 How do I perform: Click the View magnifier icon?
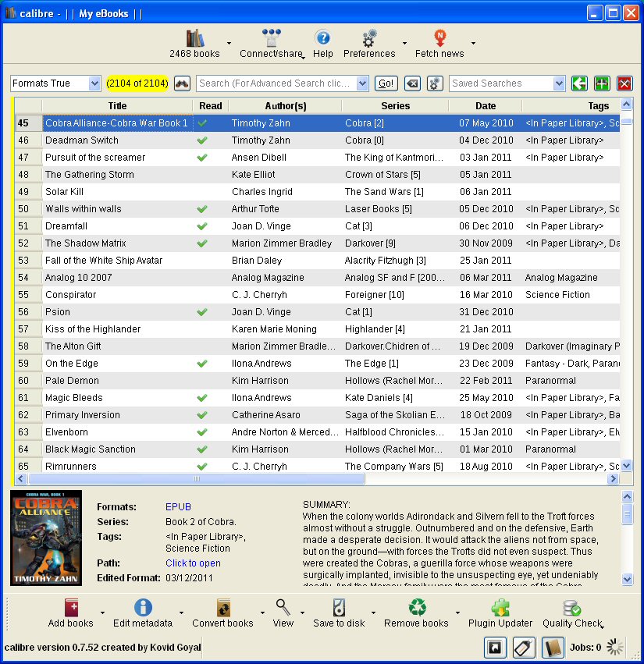[283, 608]
